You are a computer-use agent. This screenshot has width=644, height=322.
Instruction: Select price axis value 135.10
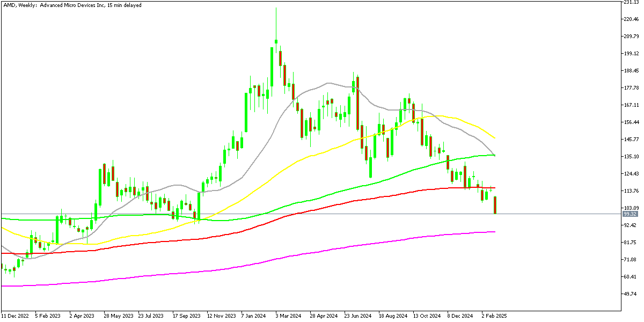632,157
